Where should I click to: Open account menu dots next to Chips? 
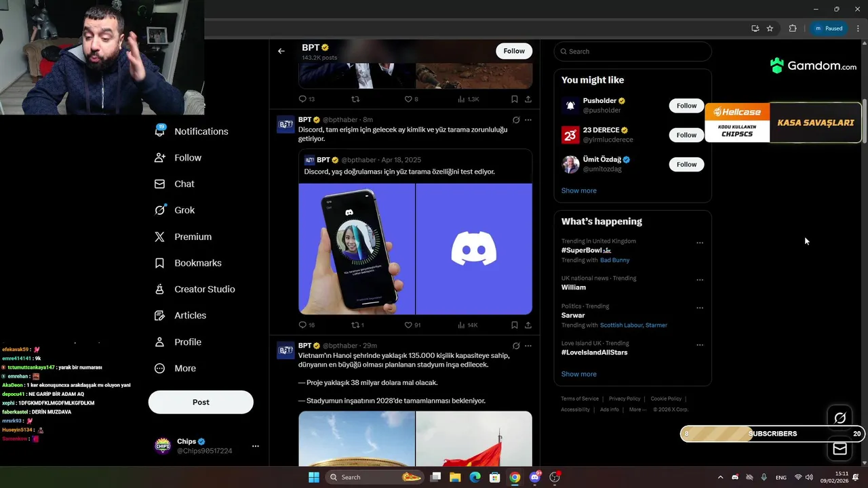pos(256,446)
